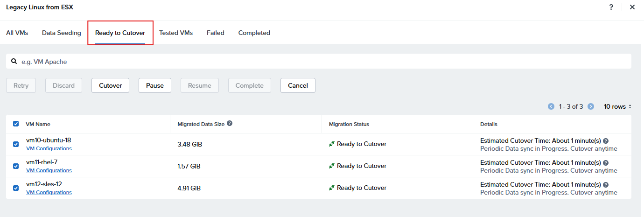The image size is (644, 217).
Task: Uncheck the vm10-ubuntu-18 checkbox
Action: click(x=16, y=144)
